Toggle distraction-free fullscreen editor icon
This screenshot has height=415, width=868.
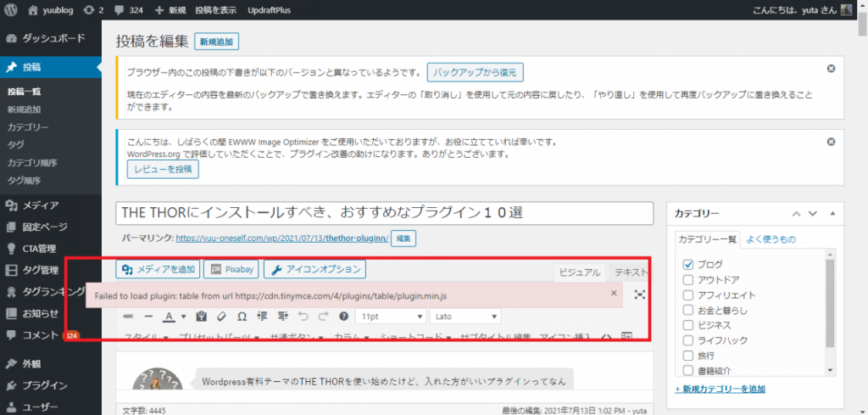[640, 294]
